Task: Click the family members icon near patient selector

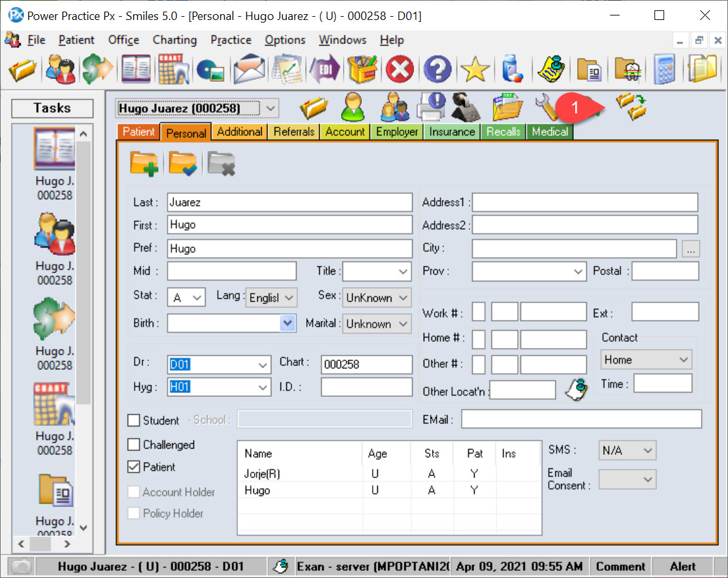Action: pyautogui.click(x=395, y=107)
